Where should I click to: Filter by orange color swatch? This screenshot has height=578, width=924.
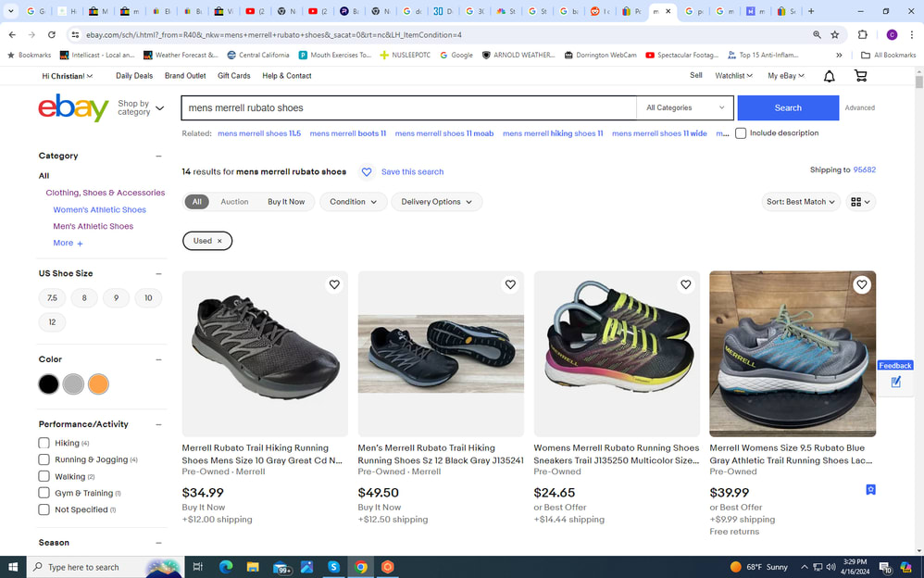click(98, 384)
